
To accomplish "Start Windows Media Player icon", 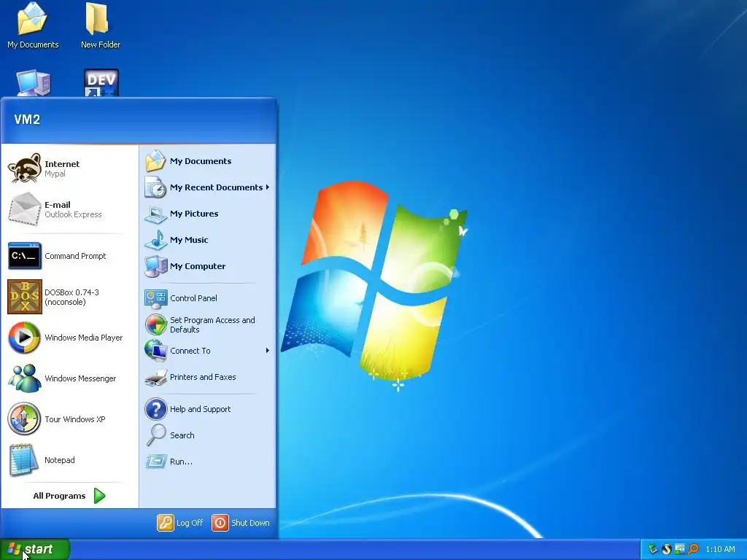I will 24,338.
